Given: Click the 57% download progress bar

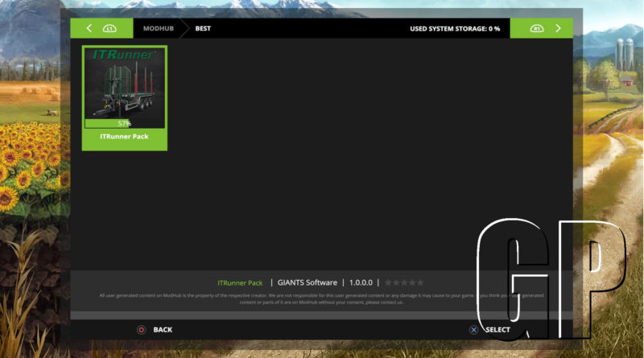Looking at the screenshot, I should coord(124,123).
